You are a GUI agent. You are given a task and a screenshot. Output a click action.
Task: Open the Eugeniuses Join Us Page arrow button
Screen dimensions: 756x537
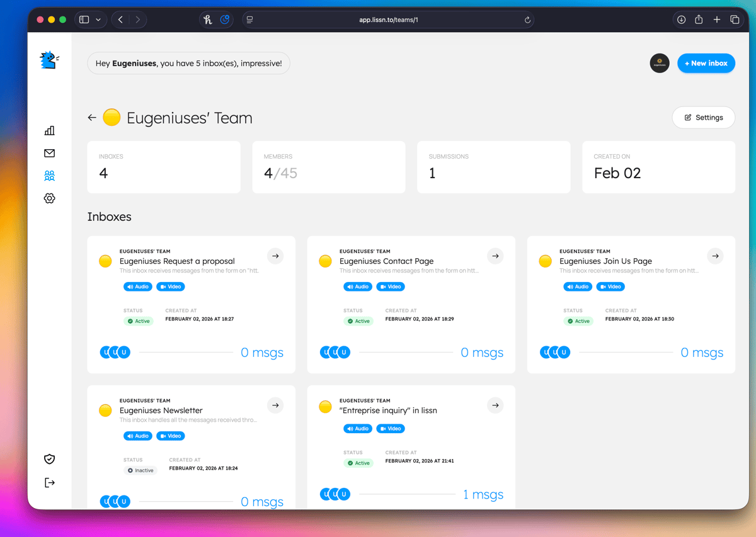coord(715,256)
